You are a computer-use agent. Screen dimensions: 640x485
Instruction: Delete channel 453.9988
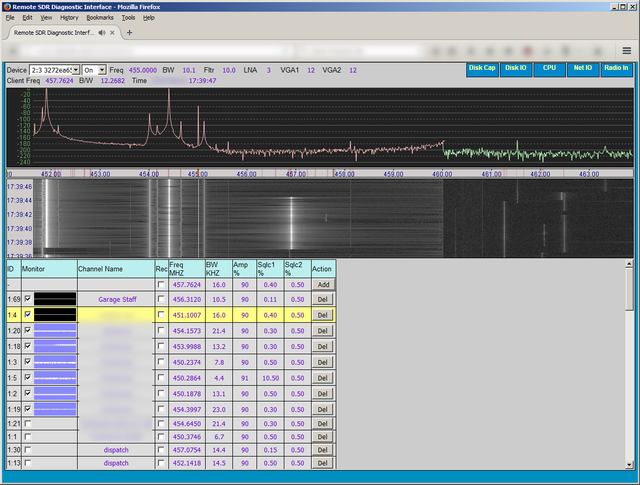[x=322, y=347]
